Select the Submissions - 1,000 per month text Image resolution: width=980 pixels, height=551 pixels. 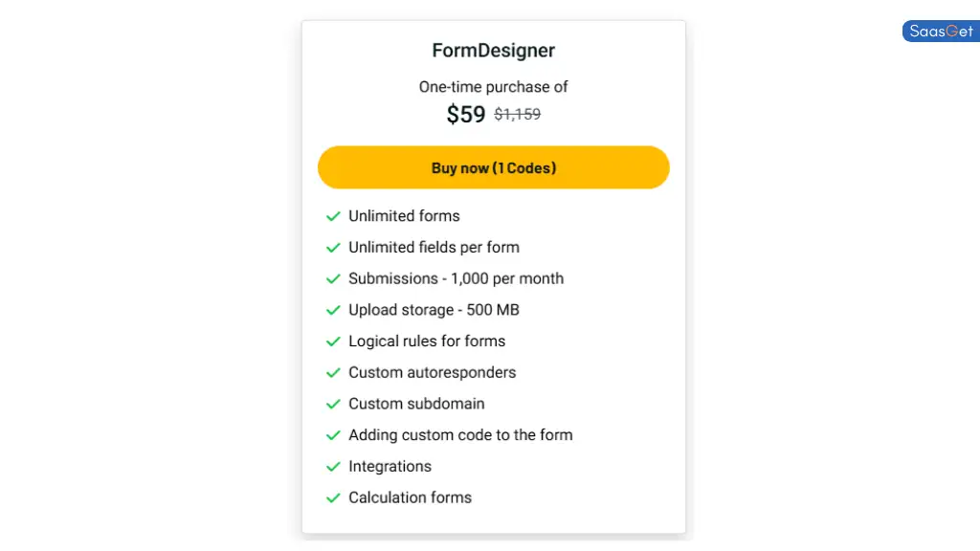(457, 278)
